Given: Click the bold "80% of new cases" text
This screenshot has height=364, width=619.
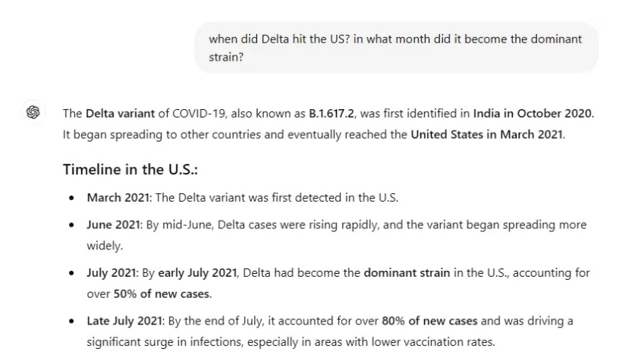Looking at the screenshot, I should click(x=429, y=321).
